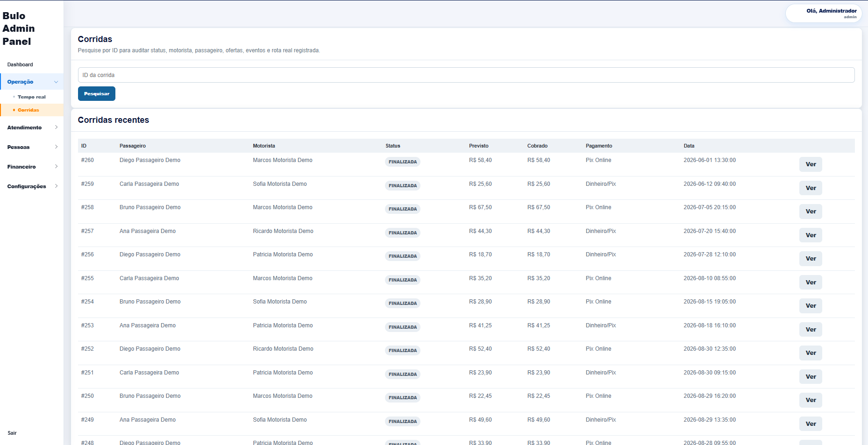
Task: Open the Dashboard menu item
Action: 20,64
